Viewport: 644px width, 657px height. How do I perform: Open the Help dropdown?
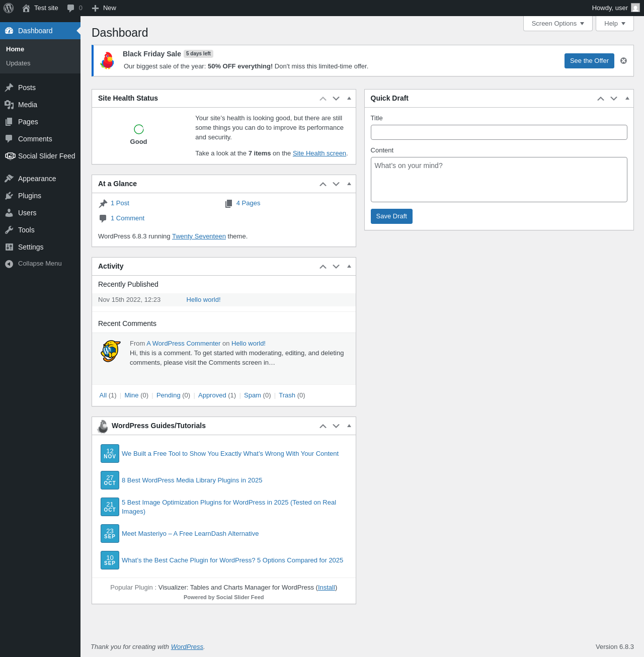click(x=615, y=24)
